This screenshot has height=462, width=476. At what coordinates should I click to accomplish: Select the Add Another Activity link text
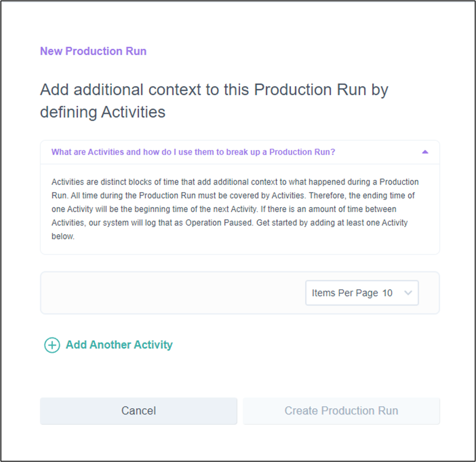tap(119, 345)
